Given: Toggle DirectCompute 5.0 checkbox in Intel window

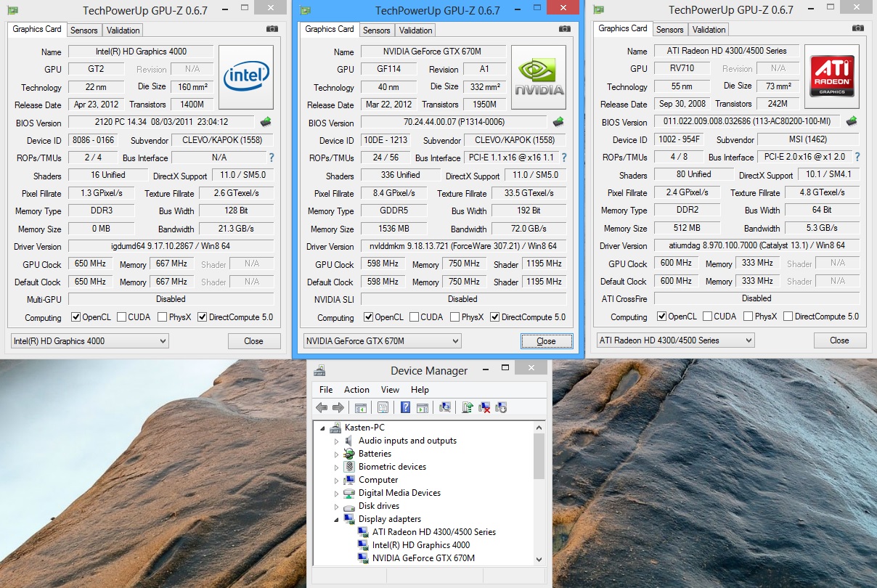Looking at the screenshot, I should tap(202, 317).
